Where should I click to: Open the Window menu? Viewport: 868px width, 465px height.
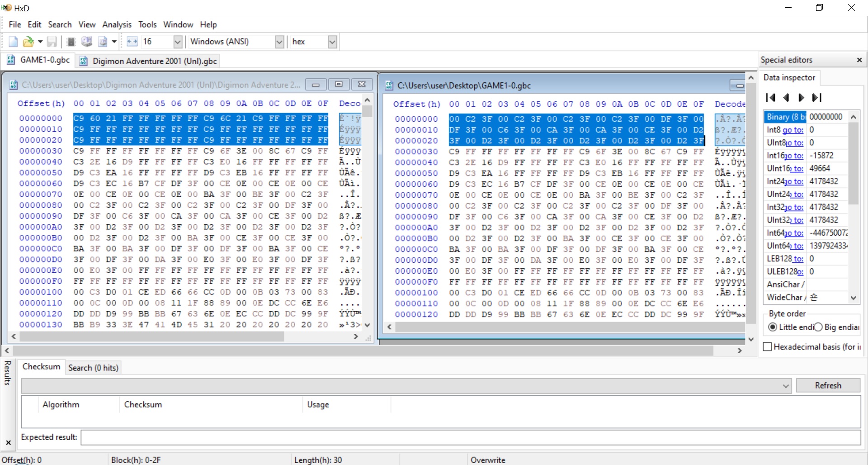coord(178,24)
